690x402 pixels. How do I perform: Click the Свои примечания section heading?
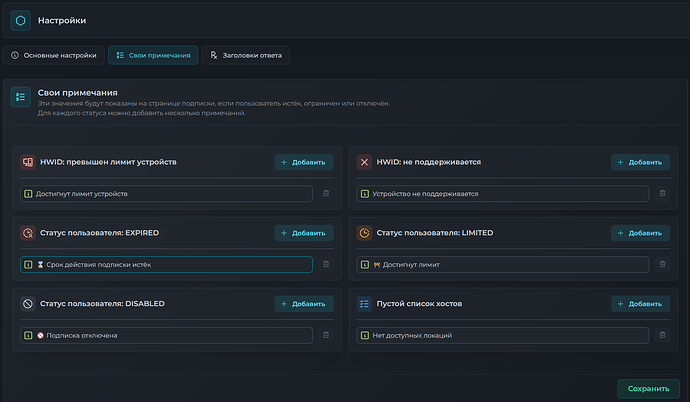(x=77, y=93)
